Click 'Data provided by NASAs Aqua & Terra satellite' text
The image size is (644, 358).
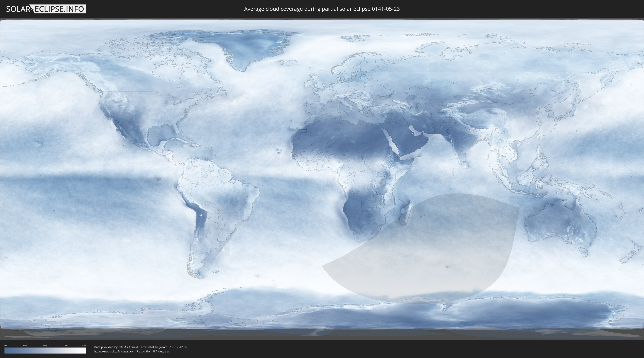point(126,347)
